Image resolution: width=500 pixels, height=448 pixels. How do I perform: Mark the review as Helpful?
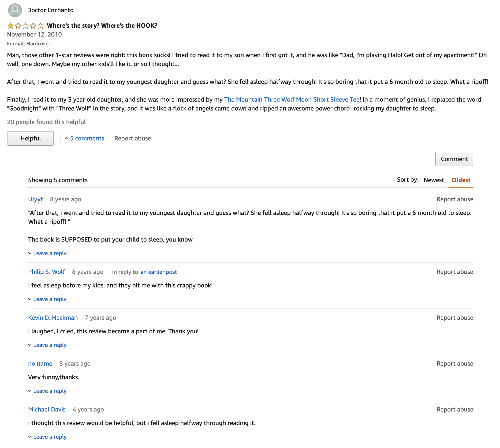click(x=30, y=138)
